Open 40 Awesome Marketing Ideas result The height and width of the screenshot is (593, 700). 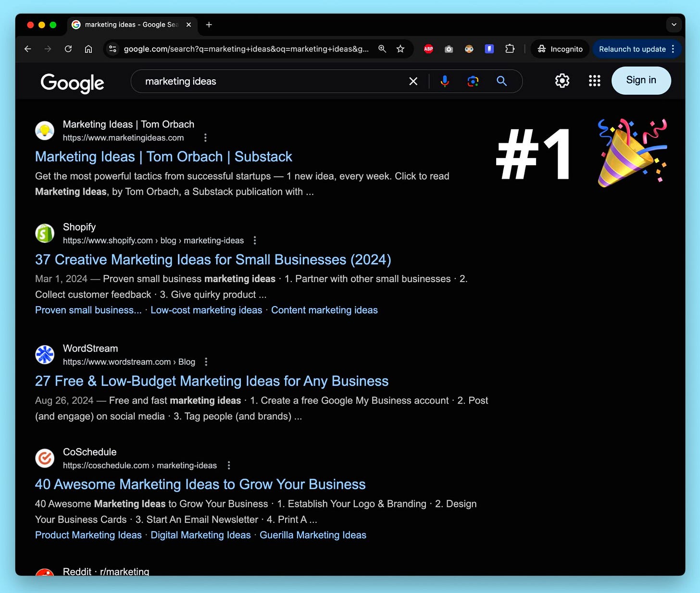pyautogui.click(x=200, y=484)
